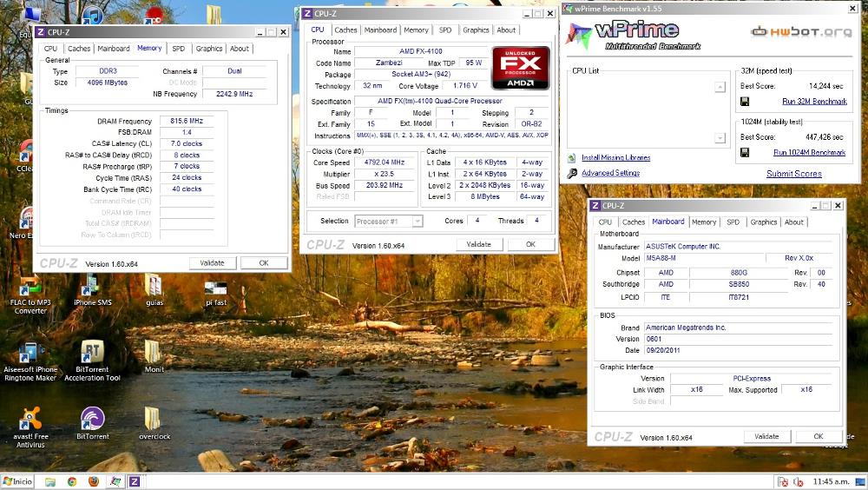Switch to Mainboard tab in CPU-Z CPU window

pos(380,30)
